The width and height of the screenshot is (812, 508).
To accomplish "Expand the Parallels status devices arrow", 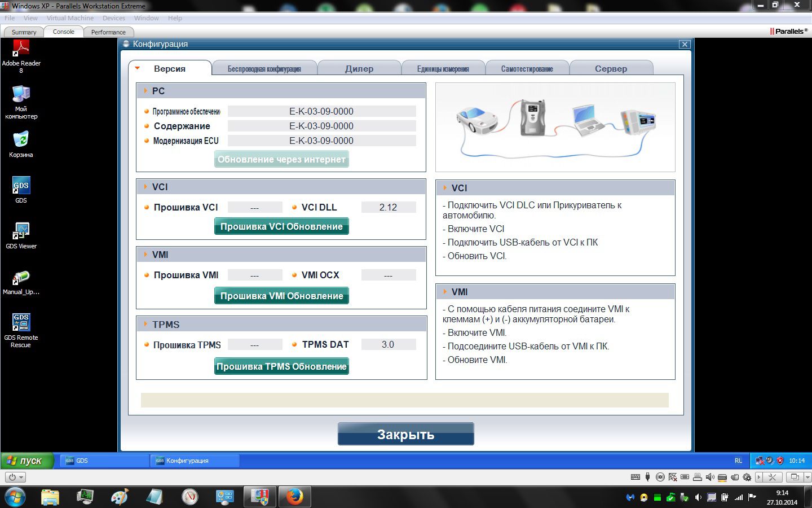I will [758, 477].
